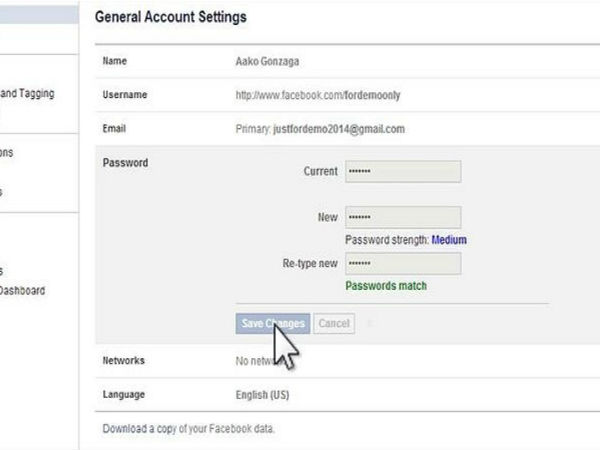Click the English (US) language value
The image size is (600, 450).
tap(262, 394)
